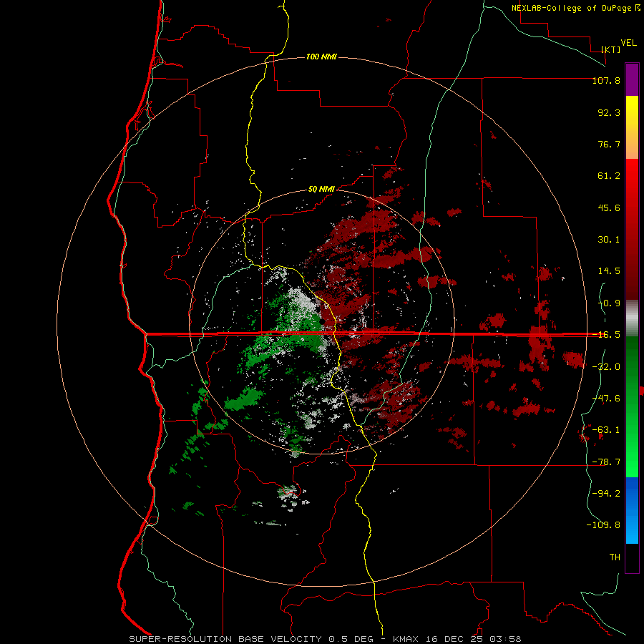
Task: Pick the blue segment of the color bar
Action: (x=632, y=510)
